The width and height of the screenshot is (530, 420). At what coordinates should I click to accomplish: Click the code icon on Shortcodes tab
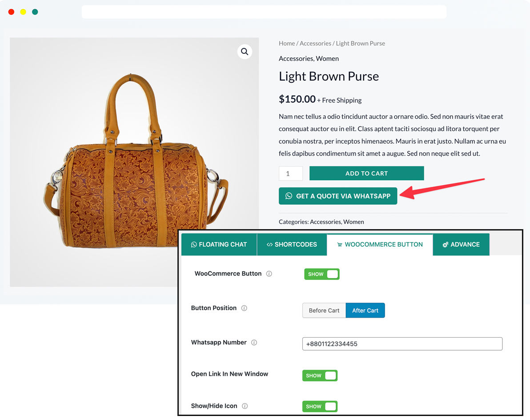coord(269,245)
